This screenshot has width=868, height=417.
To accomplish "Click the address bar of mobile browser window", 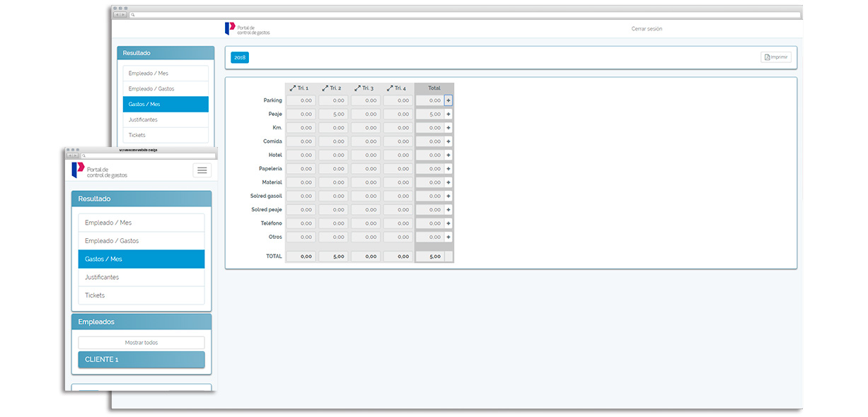I will (149, 155).
